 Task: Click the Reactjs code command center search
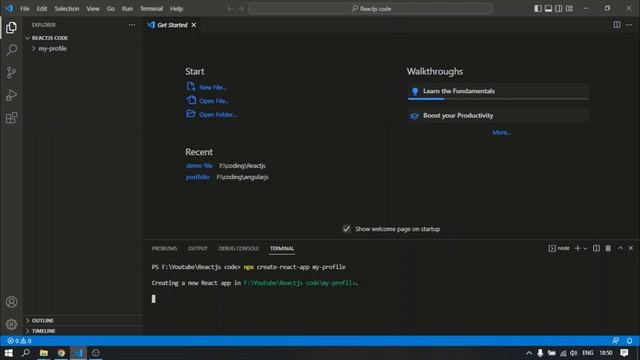coord(371,9)
